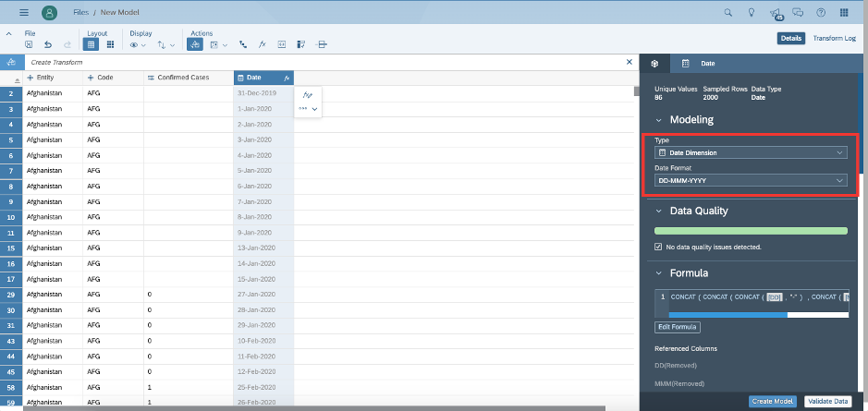
Task: Open notifications megaphone icon
Action: point(776,13)
